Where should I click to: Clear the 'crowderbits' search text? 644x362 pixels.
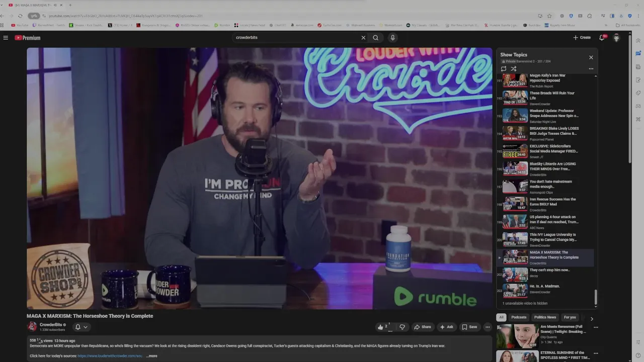pyautogui.click(x=363, y=38)
